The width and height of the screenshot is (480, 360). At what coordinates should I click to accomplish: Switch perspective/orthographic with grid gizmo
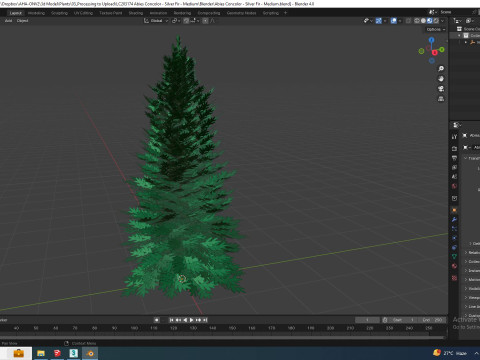(441, 99)
